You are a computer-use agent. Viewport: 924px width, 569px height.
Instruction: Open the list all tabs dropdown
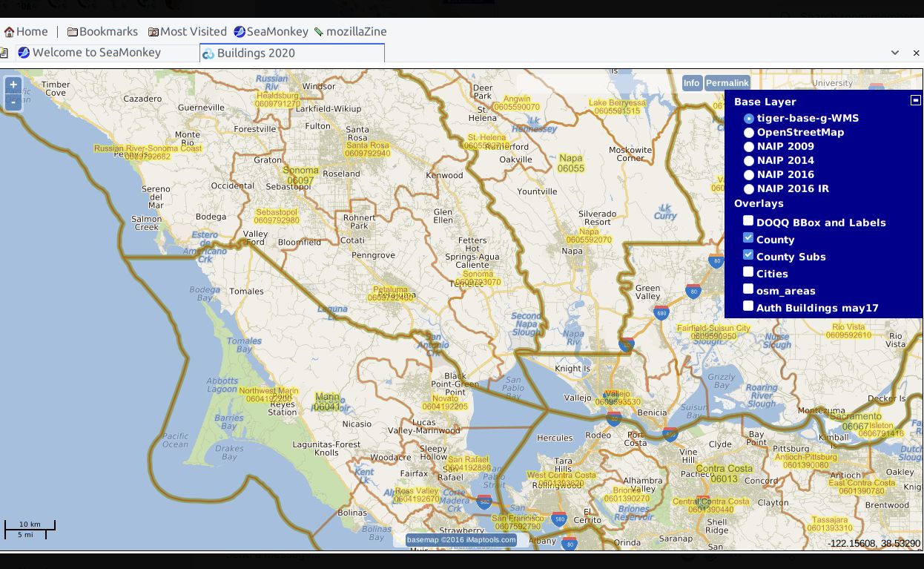point(895,53)
